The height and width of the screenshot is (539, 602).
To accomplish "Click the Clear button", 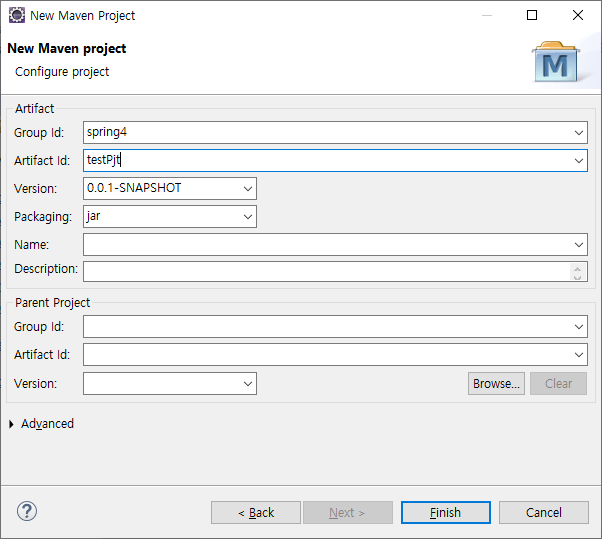I will [x=558, y=384].
